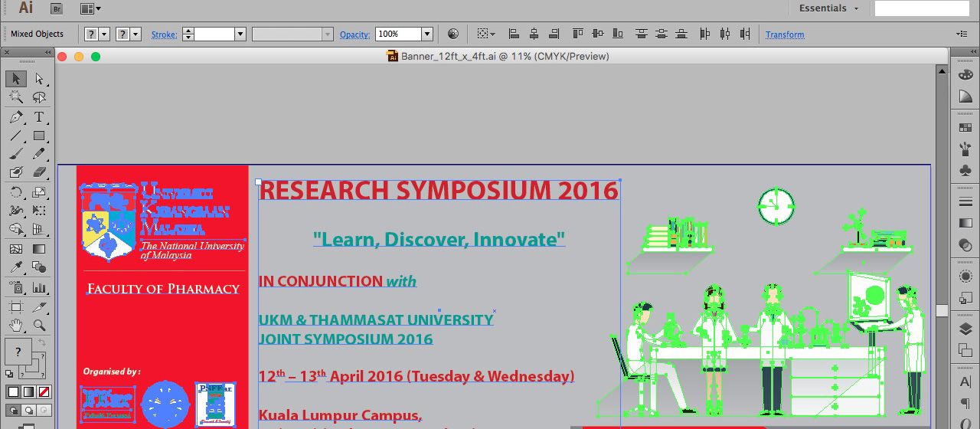Choose the Gradient tool

(39, 249)
